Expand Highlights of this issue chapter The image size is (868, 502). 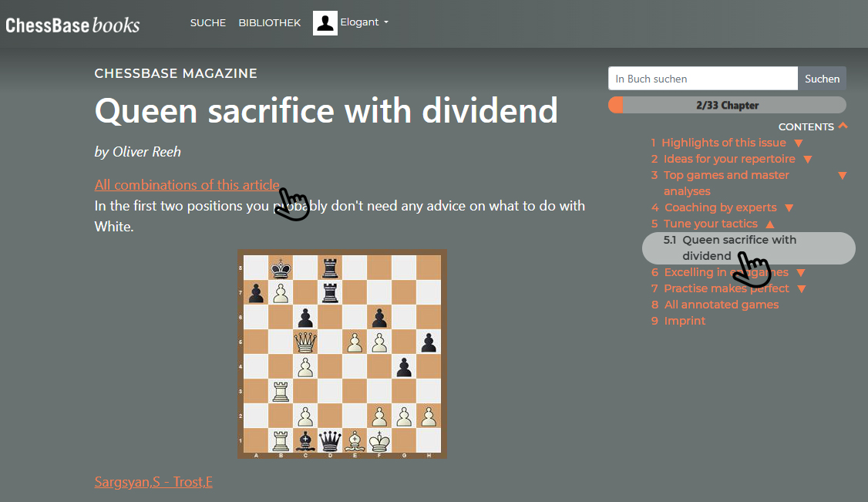[x=799, y=143]
